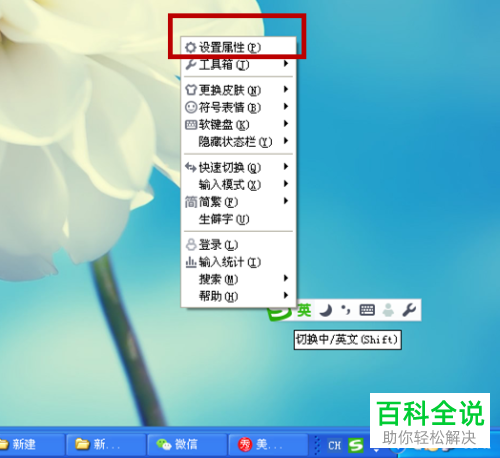Click the Sogou S logo on the status bar
The height and width of the screenshot is (458, 500).
279,313
